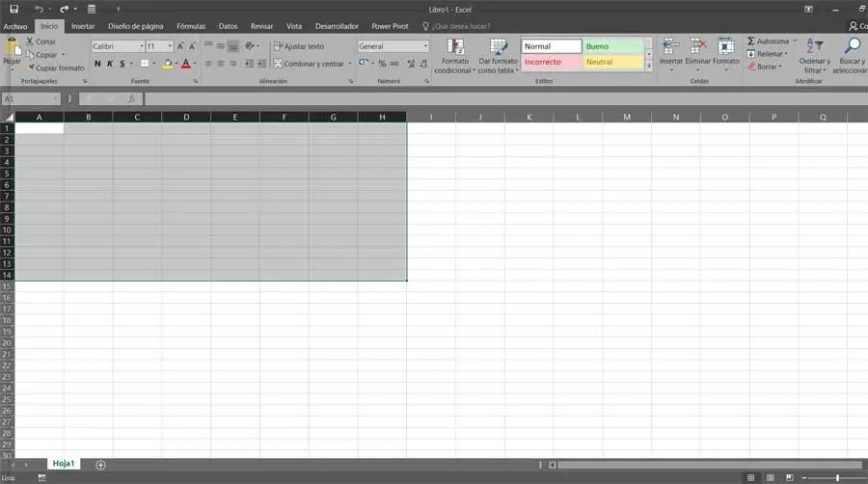
Task: Toggle top vertical alignment
Action: tap(208, 46)
